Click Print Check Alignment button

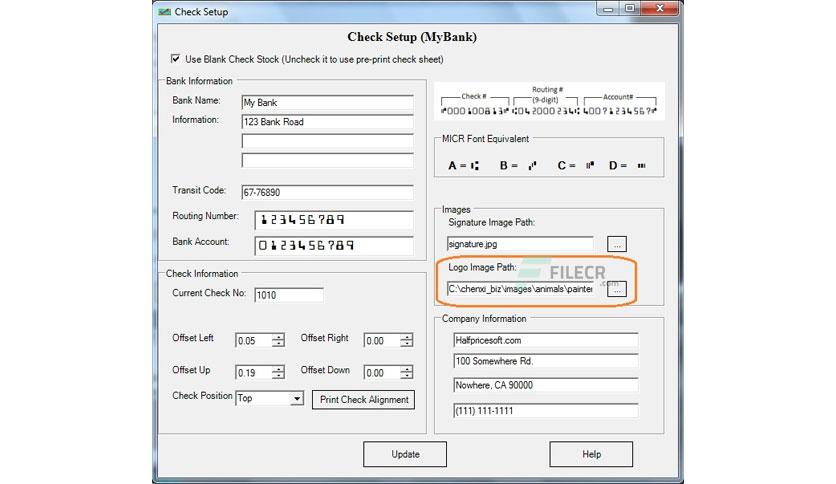364,400
